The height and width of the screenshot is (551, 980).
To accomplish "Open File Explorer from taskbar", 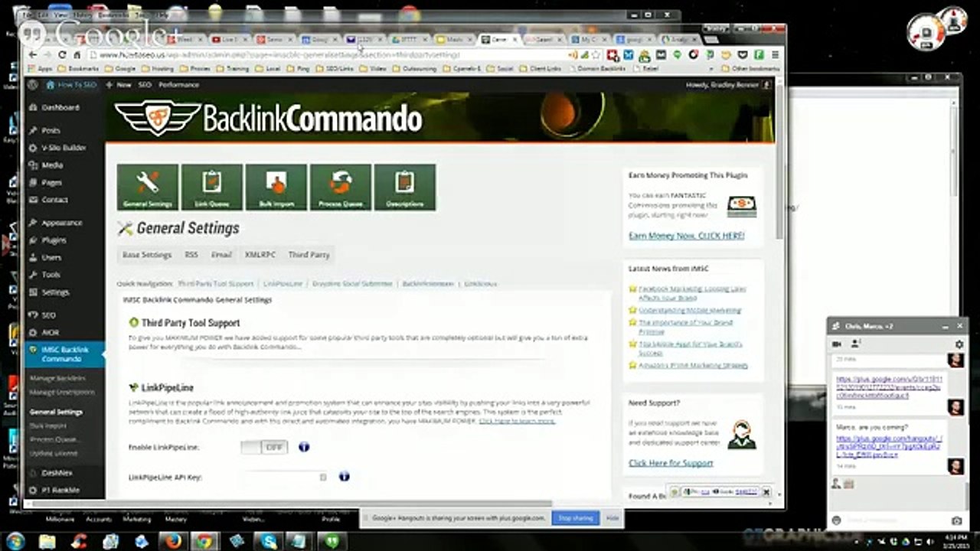I will [47, 541].
